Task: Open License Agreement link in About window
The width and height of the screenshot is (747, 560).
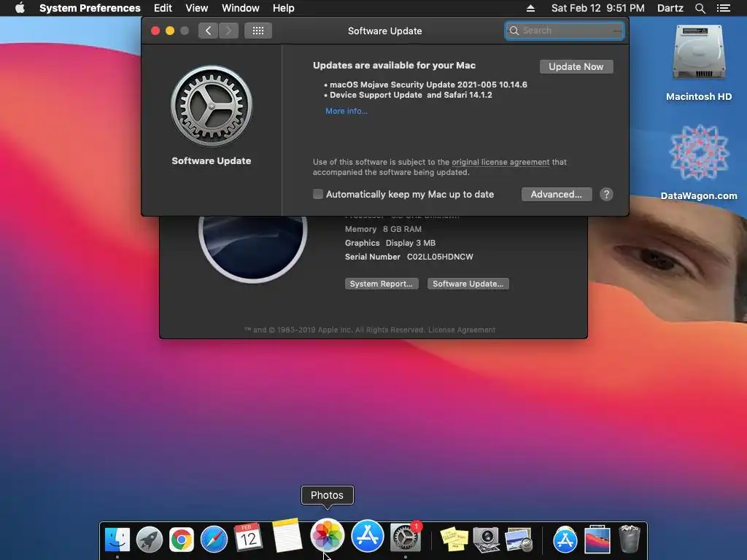Action: (x=461, y=330)
